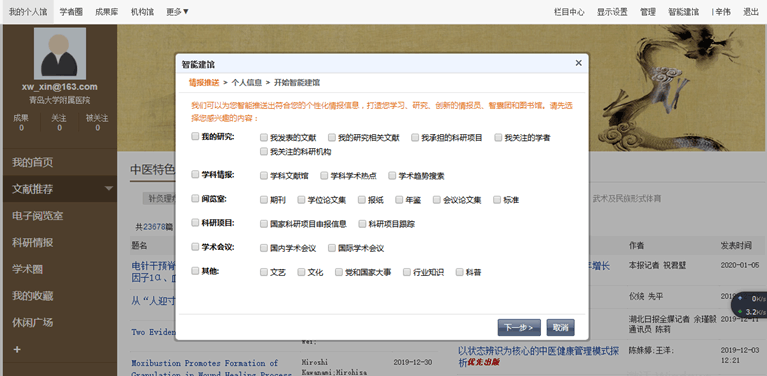Check the 学科情报 category checkbox
767x376 pixels.
pyautogui.click(x=195, y=174)
